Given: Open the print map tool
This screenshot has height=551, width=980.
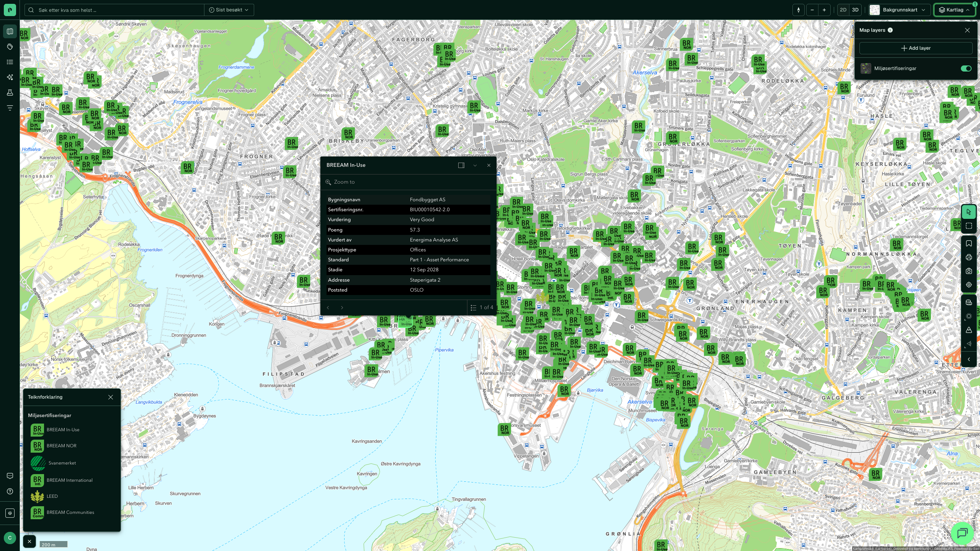Looking at the screenshot, I should tap(969, 257).
